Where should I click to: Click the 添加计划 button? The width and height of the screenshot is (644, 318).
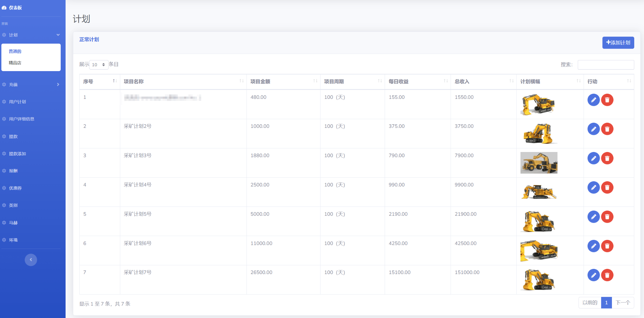click(618, 43)
